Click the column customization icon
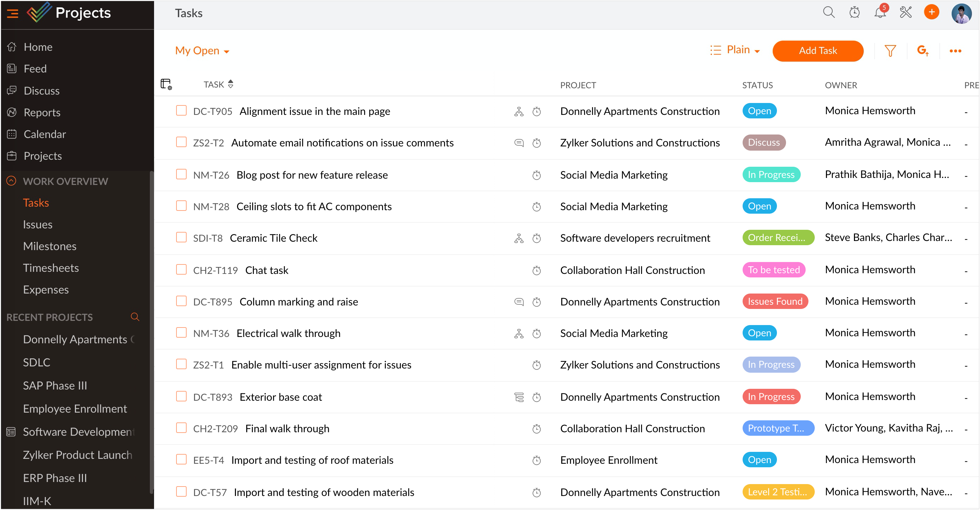The image size is (980, 510). coord(166,84)
